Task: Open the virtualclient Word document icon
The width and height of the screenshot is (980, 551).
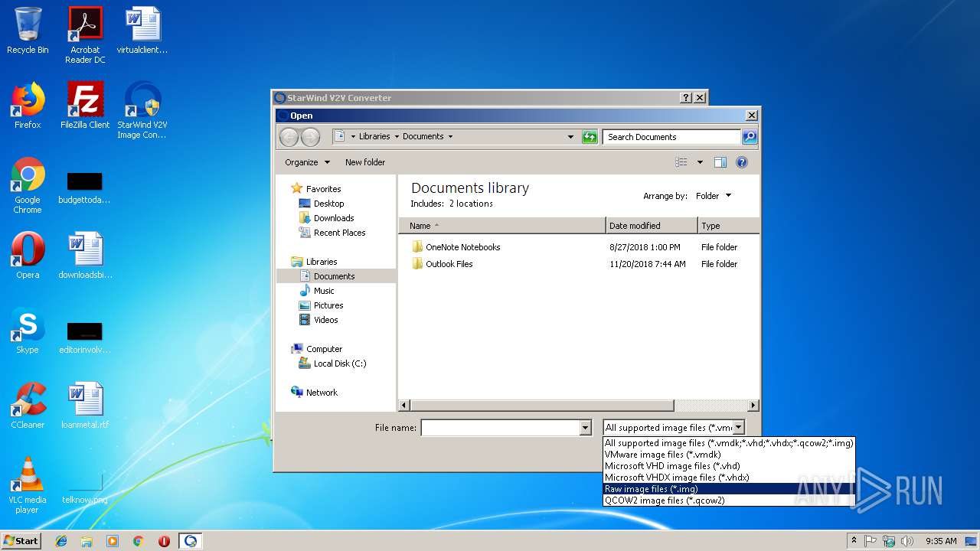Action: click(142, 31)
